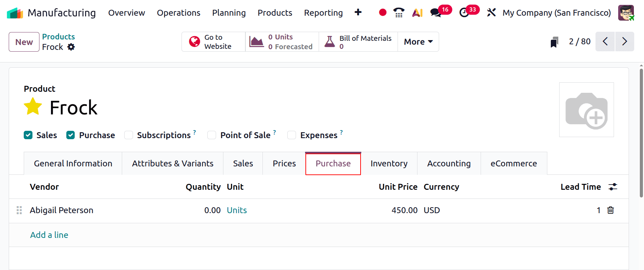Open the debug tools wrench icon

point(491,13)
